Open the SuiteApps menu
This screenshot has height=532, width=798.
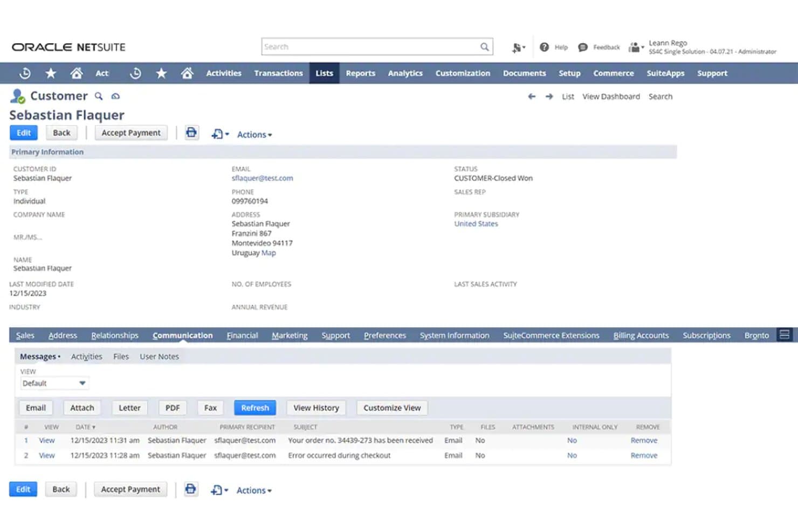point(665,73)
